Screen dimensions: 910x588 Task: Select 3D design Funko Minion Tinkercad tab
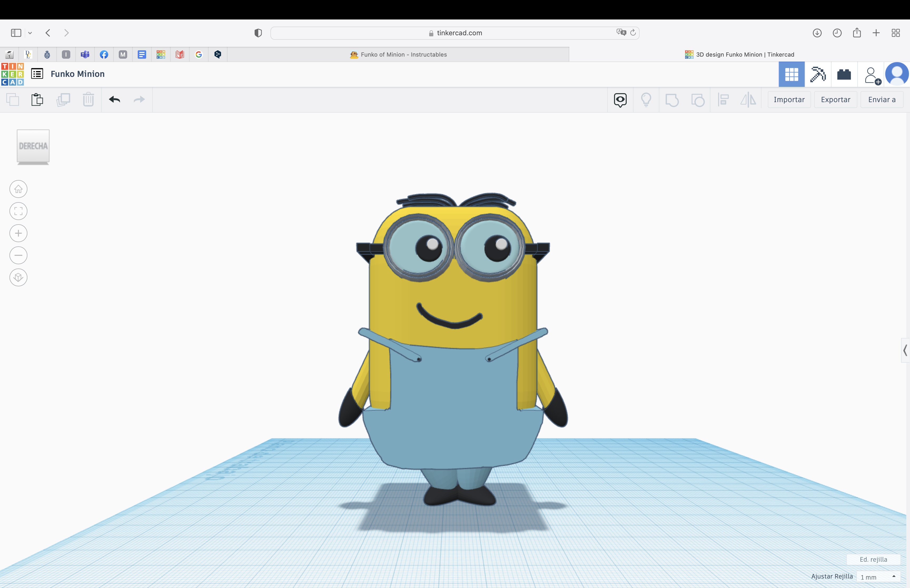coord(740,54)
